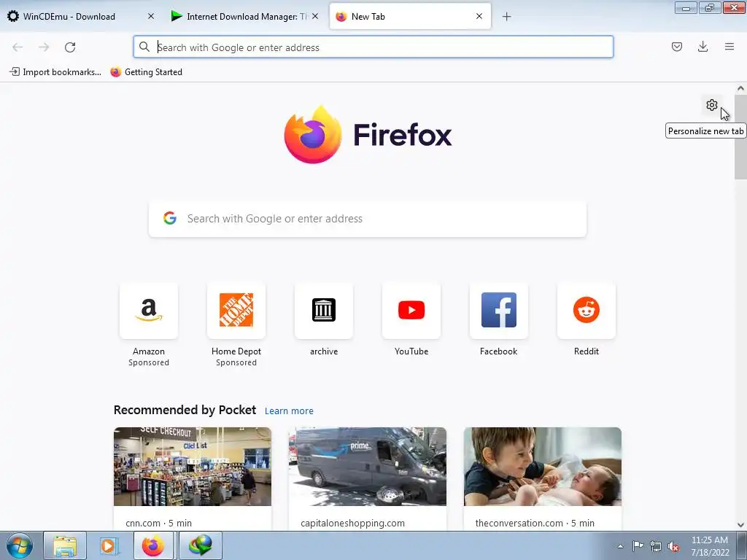Close the Internet Download Manager tab

tap(315, 16)
